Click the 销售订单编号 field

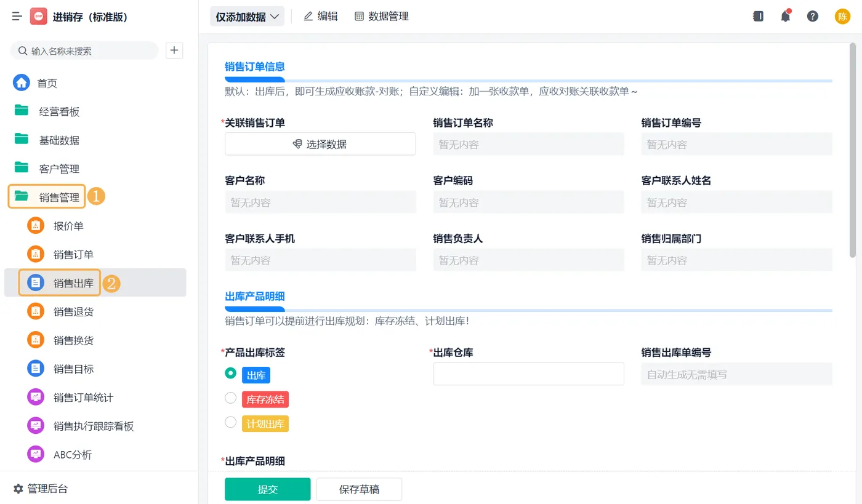coord(736,144)
